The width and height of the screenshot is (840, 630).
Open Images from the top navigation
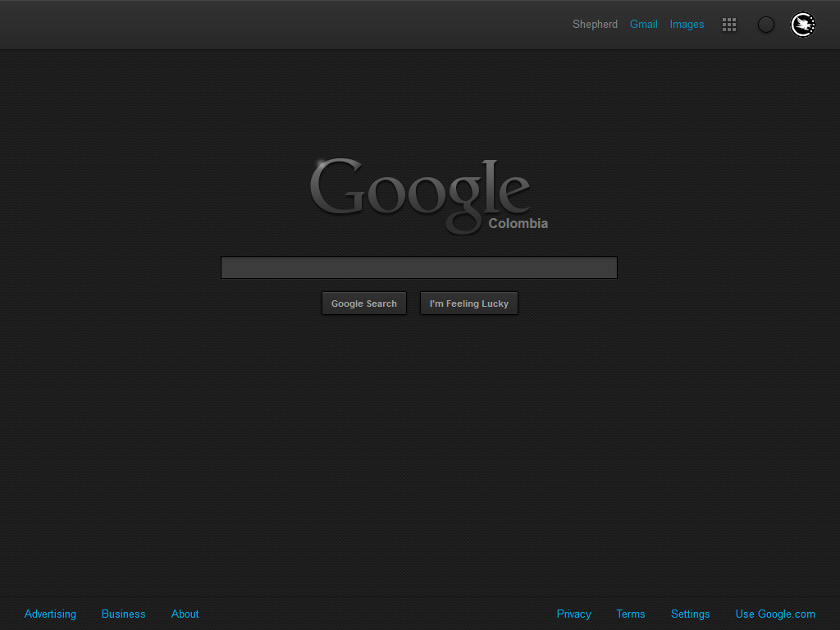point(687,24)
